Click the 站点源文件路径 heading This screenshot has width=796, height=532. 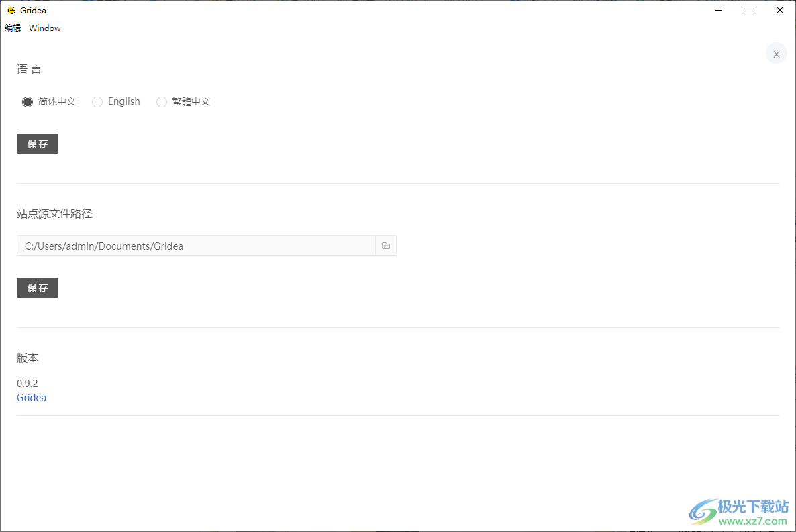click(x=54, y=214)
